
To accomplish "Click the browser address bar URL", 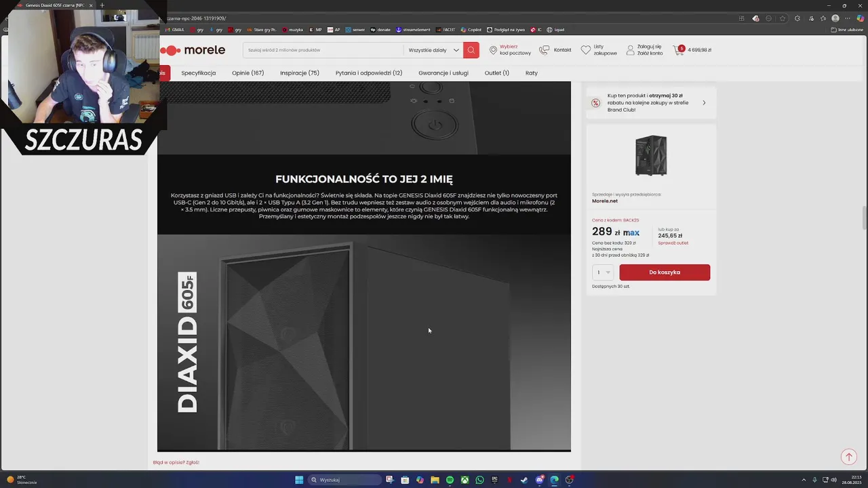I will 197,18.
